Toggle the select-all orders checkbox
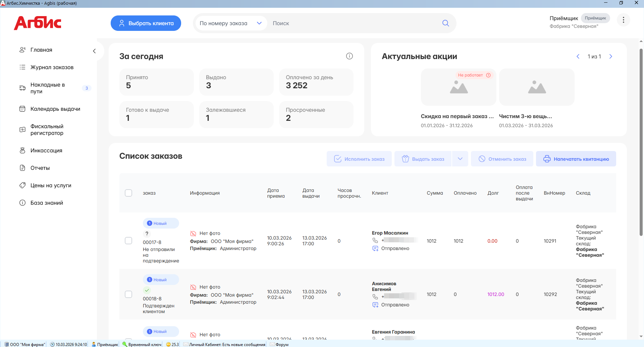 (x=128, y=193)
